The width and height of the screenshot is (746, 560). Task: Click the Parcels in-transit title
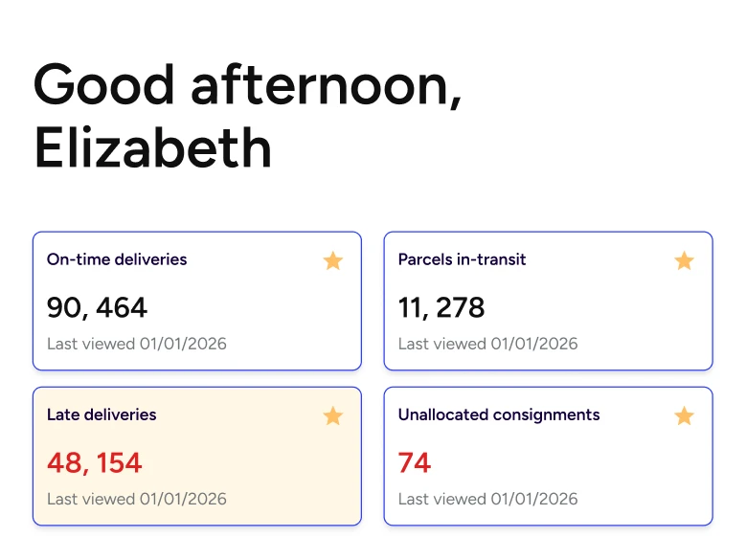click(462, 259)
